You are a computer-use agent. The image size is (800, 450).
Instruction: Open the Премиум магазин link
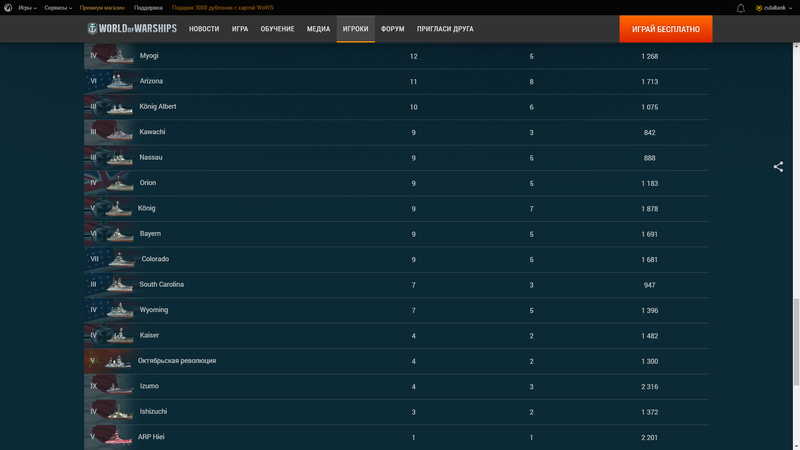click(102, 8)
